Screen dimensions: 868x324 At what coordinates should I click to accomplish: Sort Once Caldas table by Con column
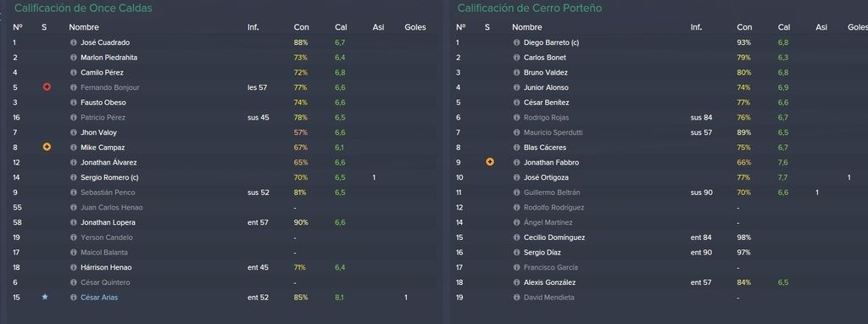pos(302,26)
